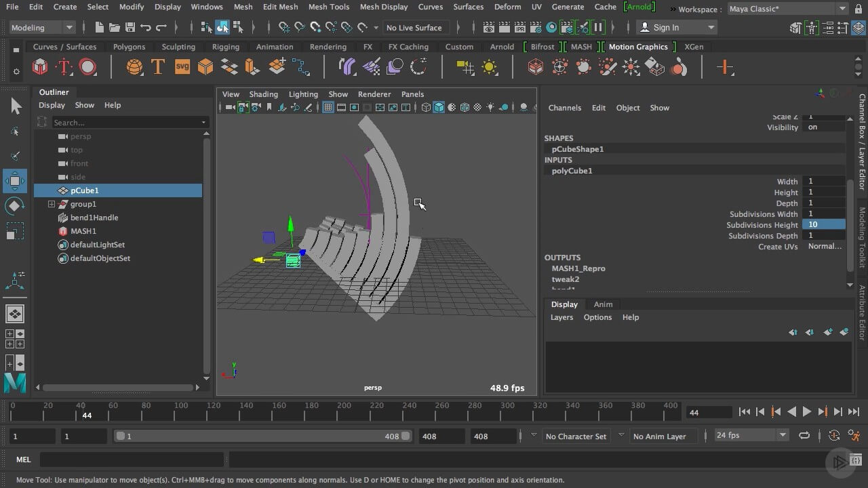
Task: Open the 24 fps dropdown
Action: [751, 435]
